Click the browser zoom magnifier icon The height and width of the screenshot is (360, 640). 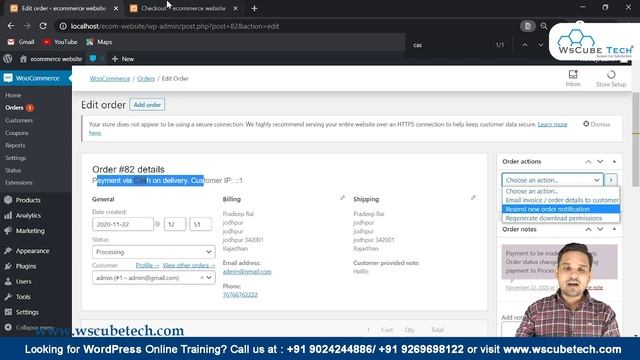(x=544, y=26)
